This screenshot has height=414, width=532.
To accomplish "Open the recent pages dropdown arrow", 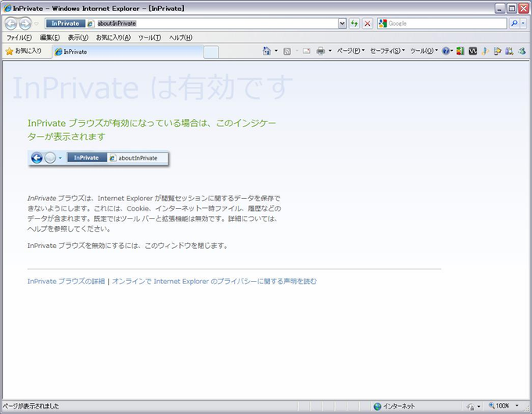I will coord(36,23).
